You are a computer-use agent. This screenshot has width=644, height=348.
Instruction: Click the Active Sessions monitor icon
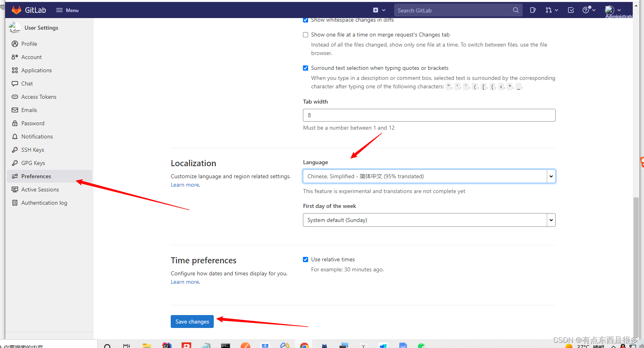coord(15,189)
